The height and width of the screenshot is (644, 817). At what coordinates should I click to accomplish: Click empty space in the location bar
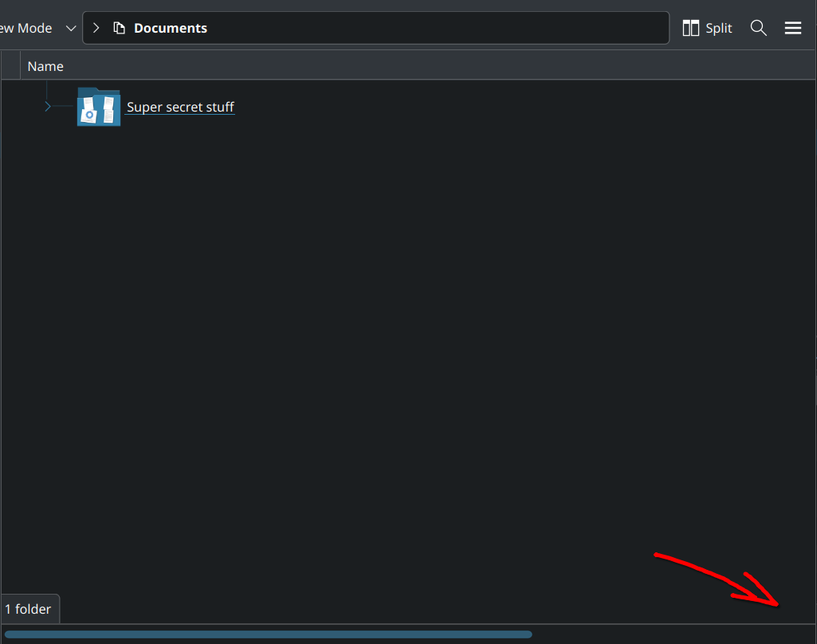point(438,28)
